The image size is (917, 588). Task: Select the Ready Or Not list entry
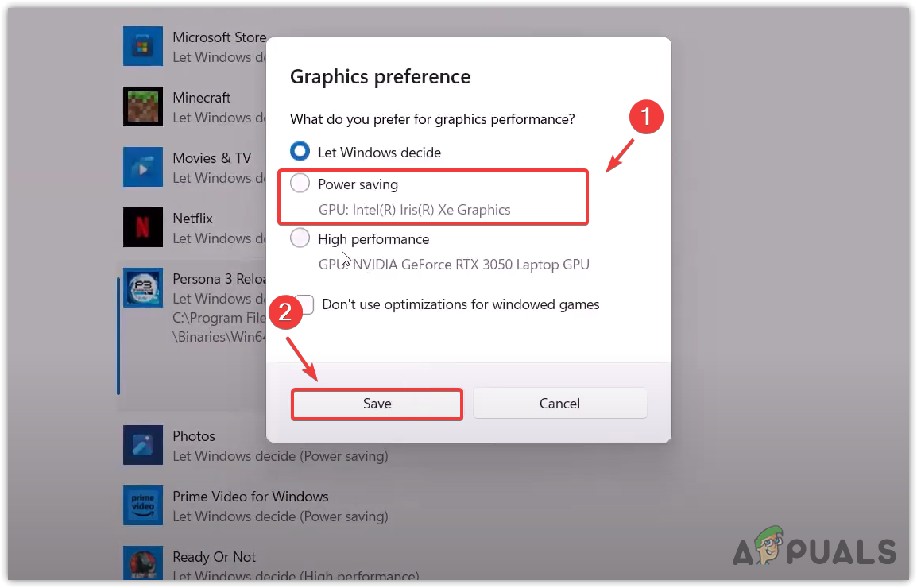tap(214, 557)
